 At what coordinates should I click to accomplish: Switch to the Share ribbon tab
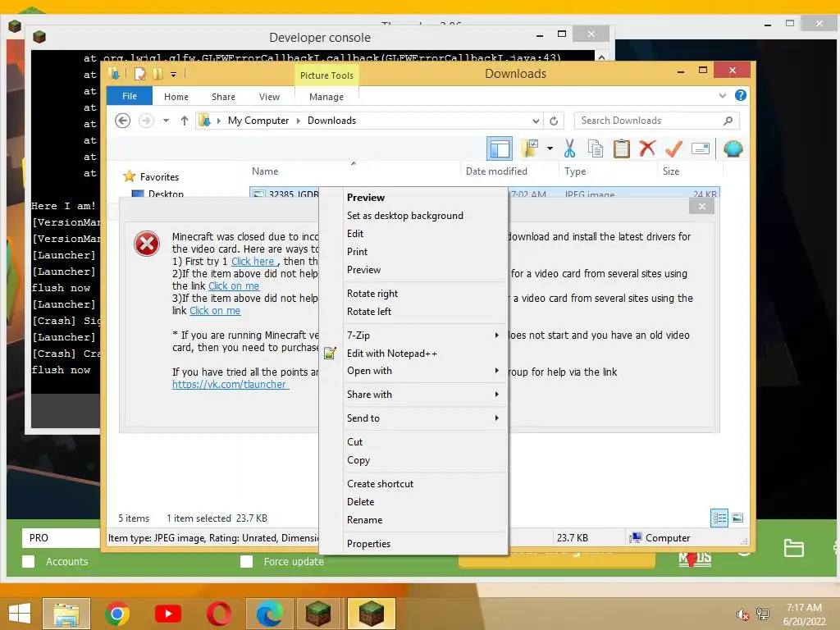coord(223,97)
